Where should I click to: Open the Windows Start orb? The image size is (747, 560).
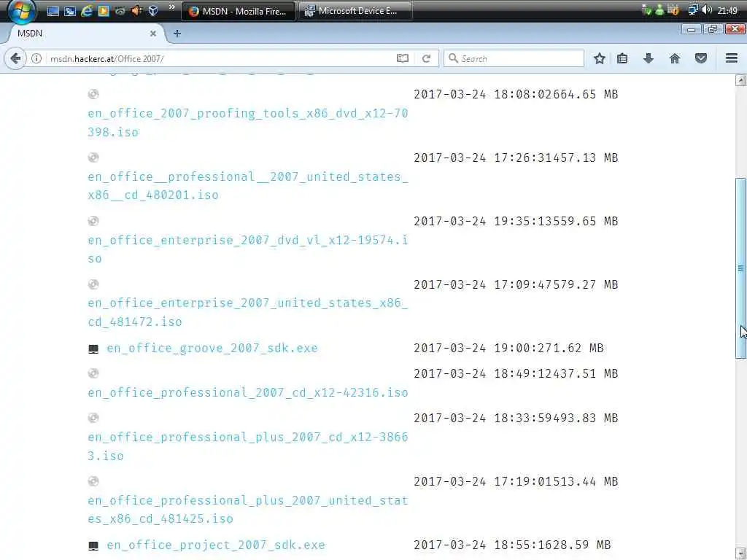point(21,11)
